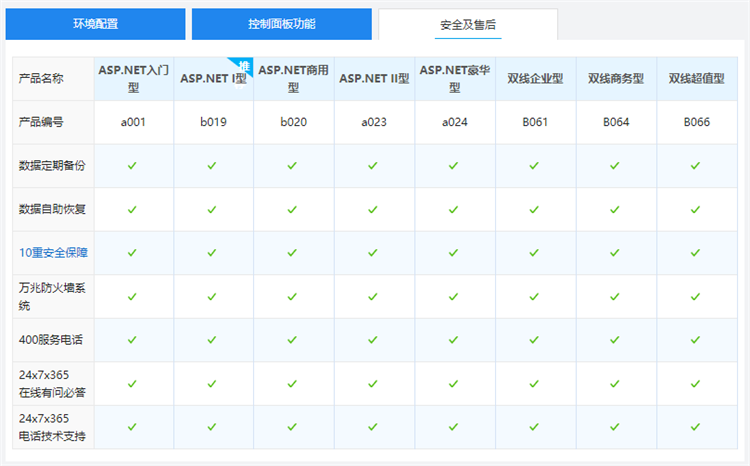Screen dimensions: 750x466
Task: Click the ASP.NET I型 product header
Action: (212, 79)
